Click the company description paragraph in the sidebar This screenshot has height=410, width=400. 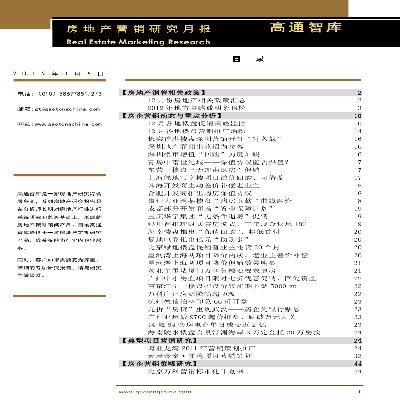59,221
